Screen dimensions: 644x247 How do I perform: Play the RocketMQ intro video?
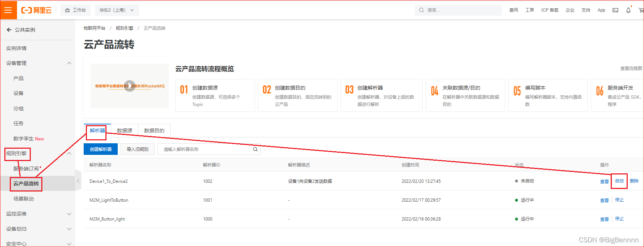pyautogui.click(x=130, y=86)
